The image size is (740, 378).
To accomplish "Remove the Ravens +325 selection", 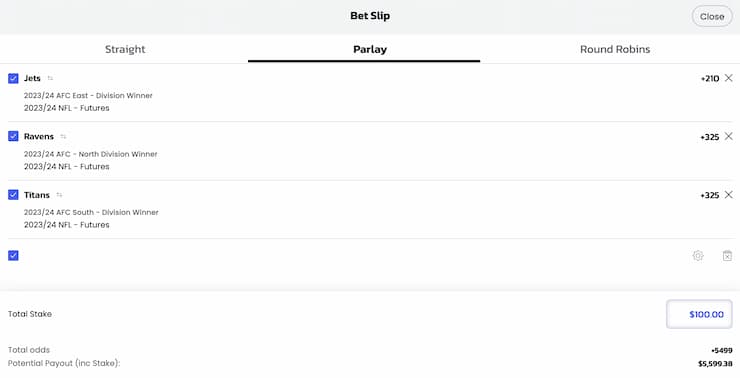I will [729, 136].
